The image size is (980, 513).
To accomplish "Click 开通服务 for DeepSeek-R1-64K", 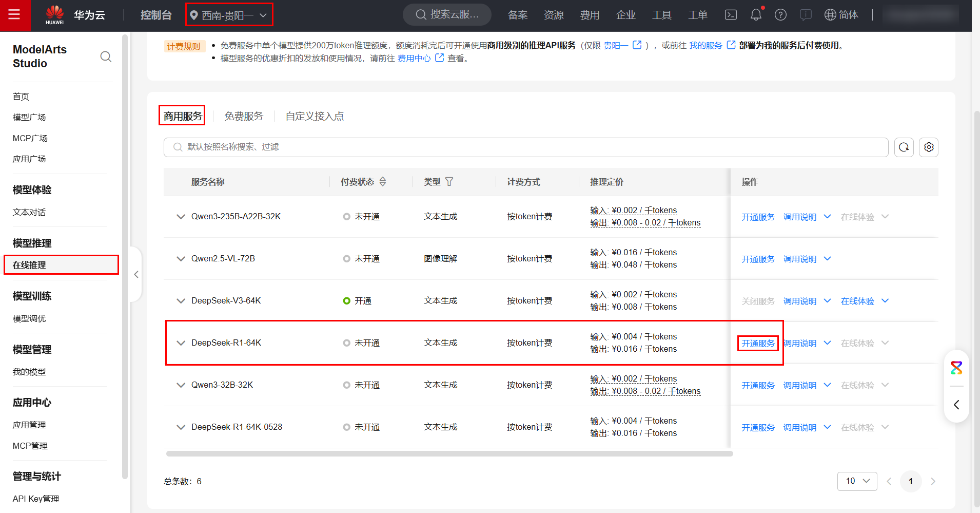I will pyautogui.click(x=758, y=344).
